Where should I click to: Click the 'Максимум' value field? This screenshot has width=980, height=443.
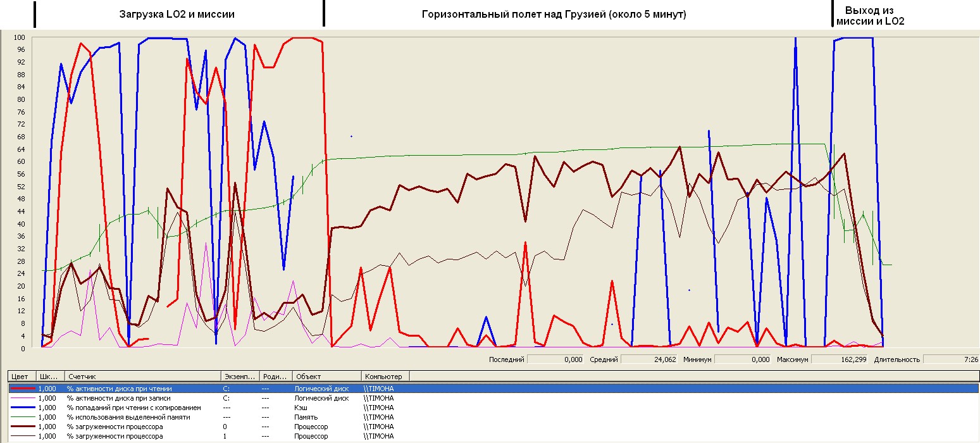tap(840, 359)
